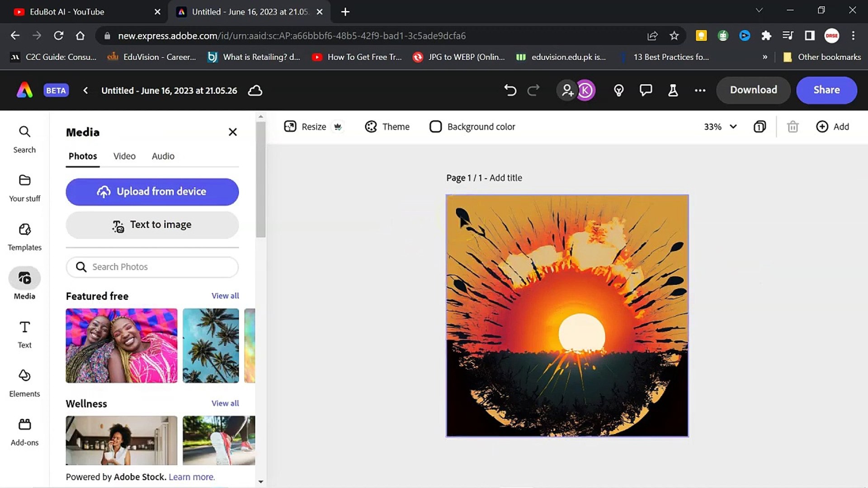This screenshot has height=488, width=868.
Task: Open the Templates panel
Action: 24,236
